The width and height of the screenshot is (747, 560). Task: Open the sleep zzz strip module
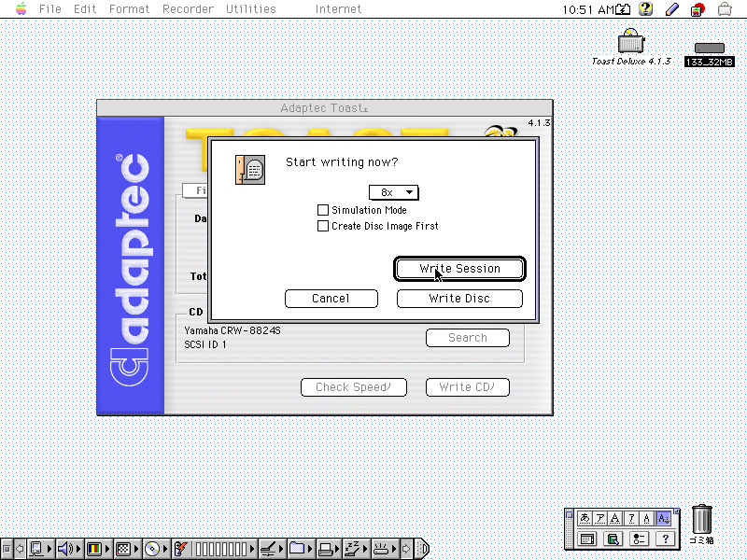[356, 549]
